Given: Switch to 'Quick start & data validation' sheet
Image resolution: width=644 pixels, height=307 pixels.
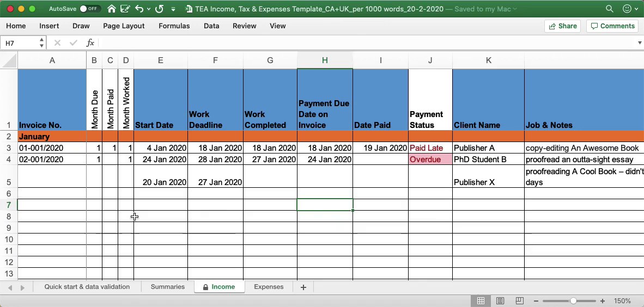Looking at the screenshot, I should tap(87, 287).
